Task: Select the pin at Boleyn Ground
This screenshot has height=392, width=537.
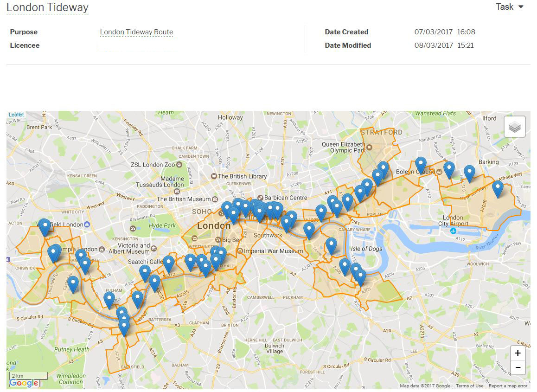Action: point(421,165)
